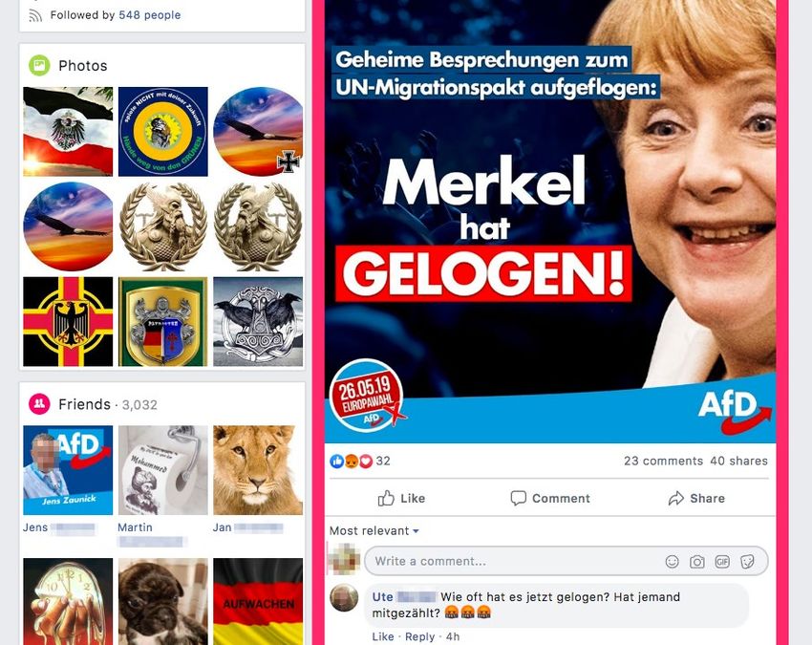Click the sticker icon in comment box
The image size is (812, 645).
click(x=747, y=562)
